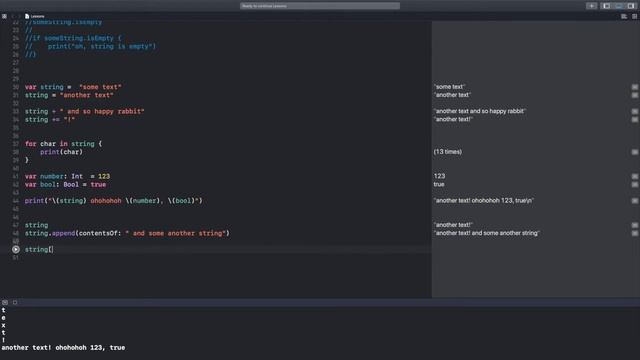Screen dimensions: 640x360
Task: Click the code line string + " and so happy rabbit"
Action: 84,111
